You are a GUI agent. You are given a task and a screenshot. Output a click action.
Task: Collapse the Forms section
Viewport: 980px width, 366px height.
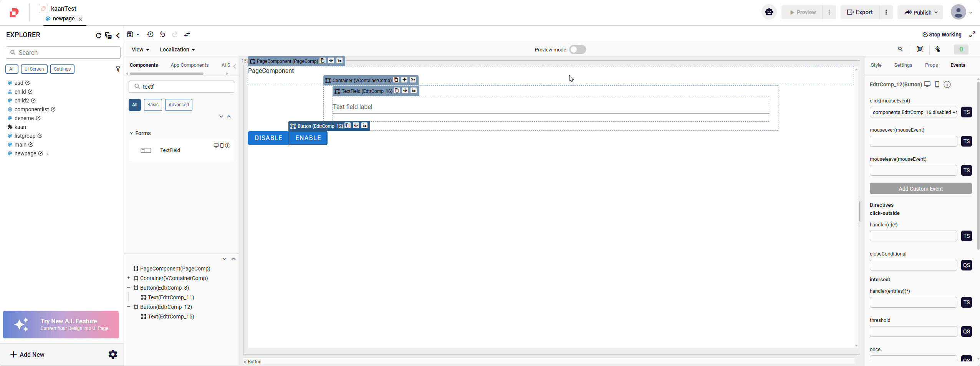131,133
